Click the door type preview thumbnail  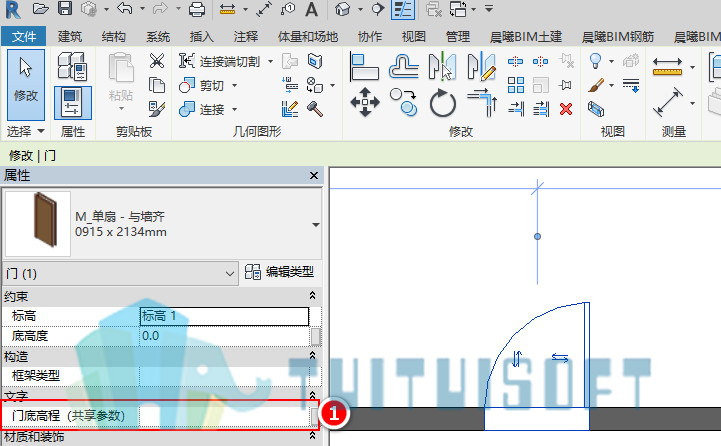tap(38, 224)
